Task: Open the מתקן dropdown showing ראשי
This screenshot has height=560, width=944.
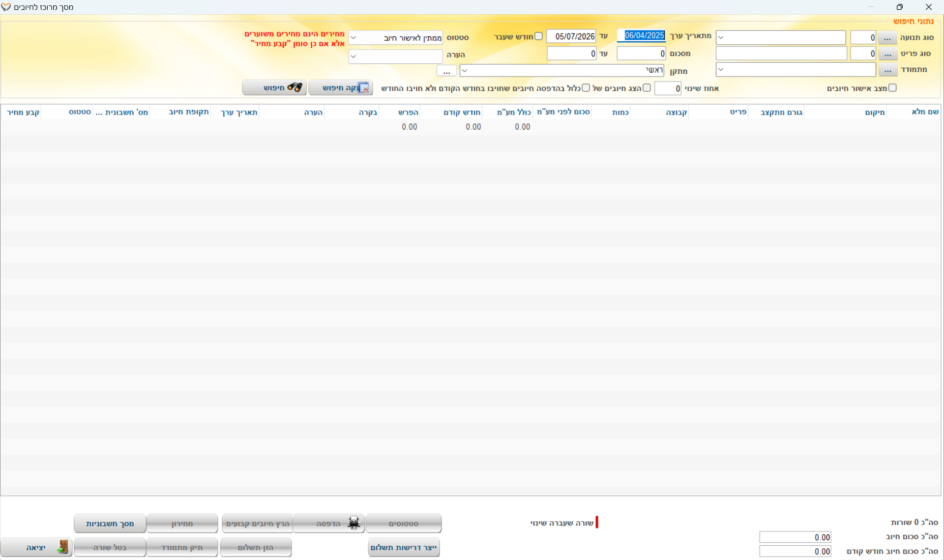Action: (x=465, y=71)
